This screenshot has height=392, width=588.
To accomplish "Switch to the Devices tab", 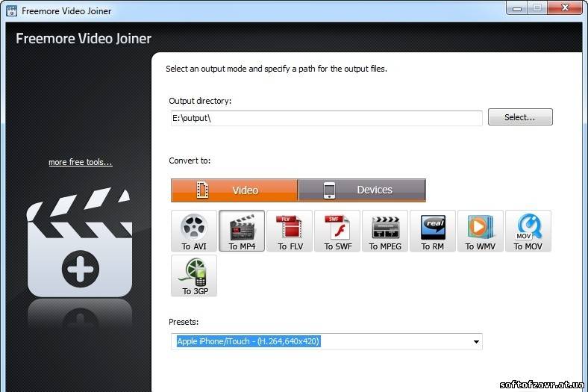I will pyautogui.click(x=362, y=190).
